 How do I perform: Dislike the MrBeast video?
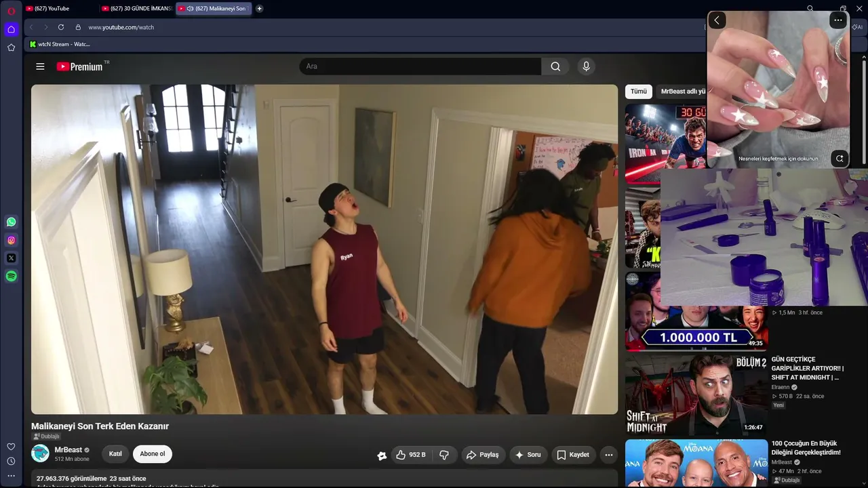click(x=445, y=455)
